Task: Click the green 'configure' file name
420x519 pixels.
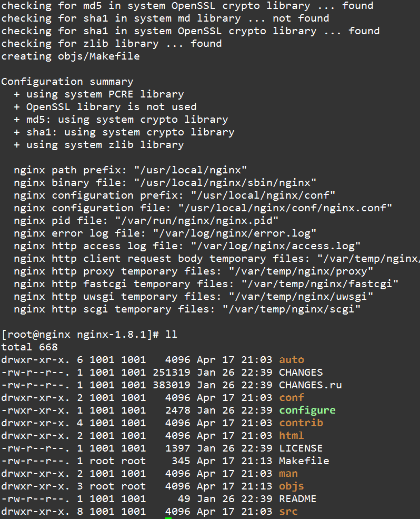Action: (307, 410)
